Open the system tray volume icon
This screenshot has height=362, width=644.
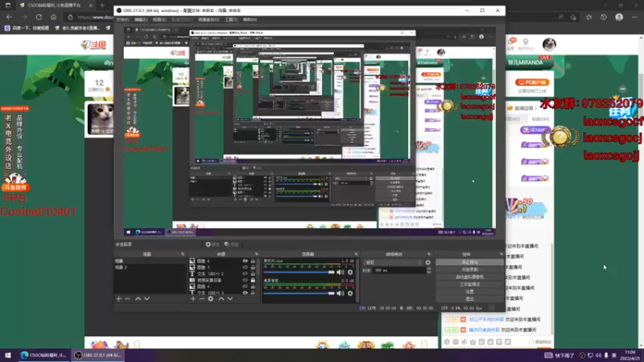pyautogui.click(x=598, y=356)
